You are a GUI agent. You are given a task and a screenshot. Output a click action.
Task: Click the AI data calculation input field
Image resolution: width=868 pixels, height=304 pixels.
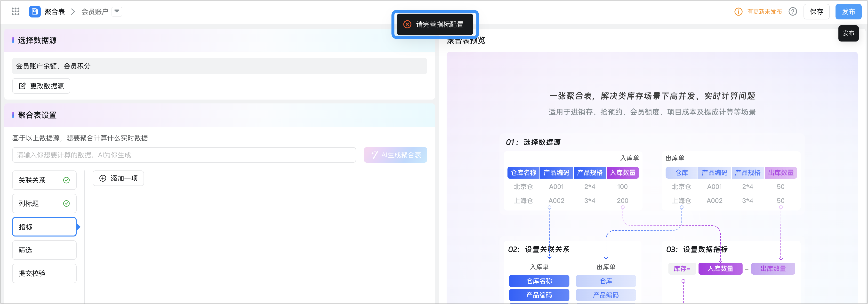tap(184, 155)
